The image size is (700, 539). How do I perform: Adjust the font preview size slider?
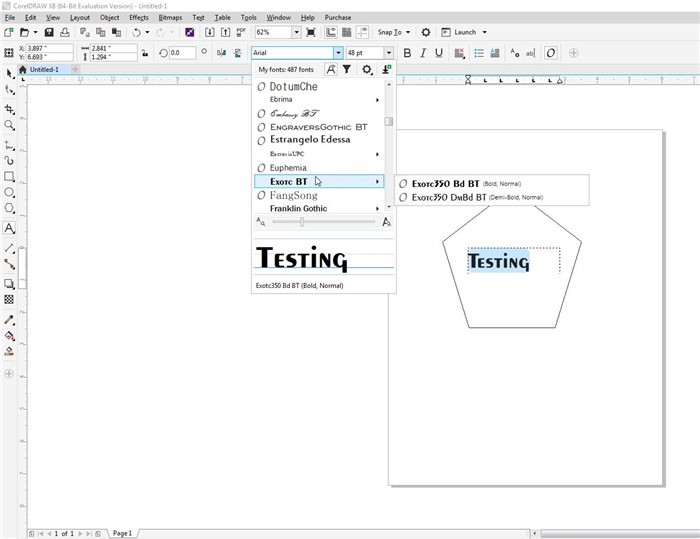tap(302, 222)
